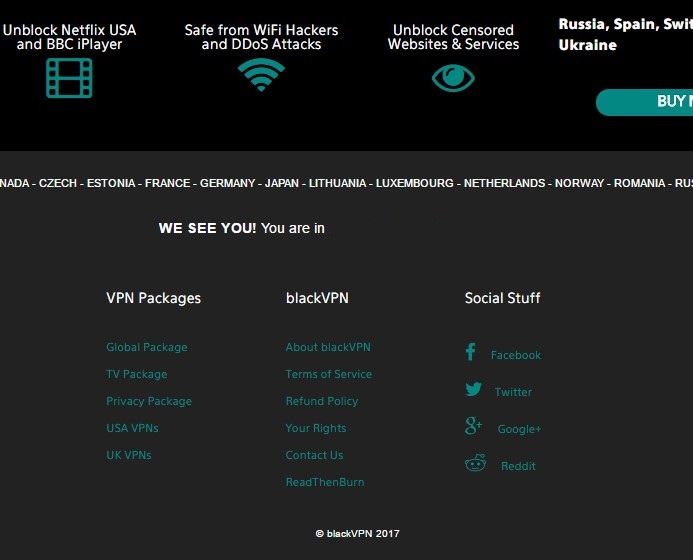Open the ReadThenBurn link
This screenshot has width=693, height=560.
point(325,482)
